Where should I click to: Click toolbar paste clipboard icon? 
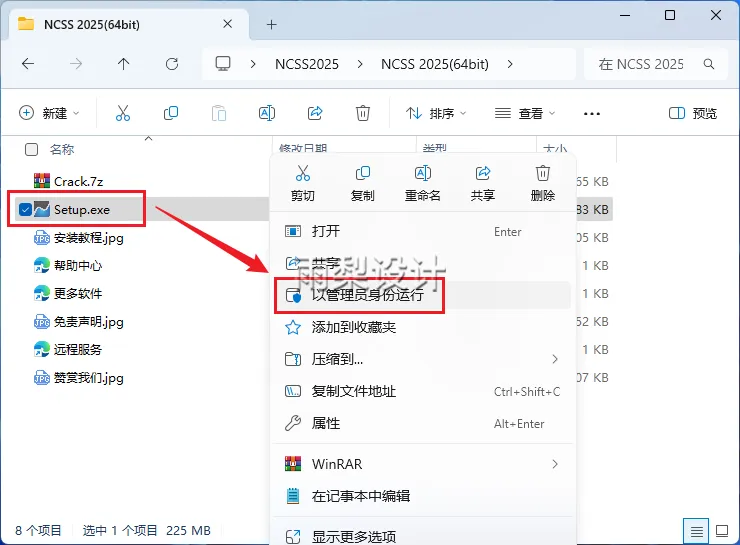tap(219, 113)
